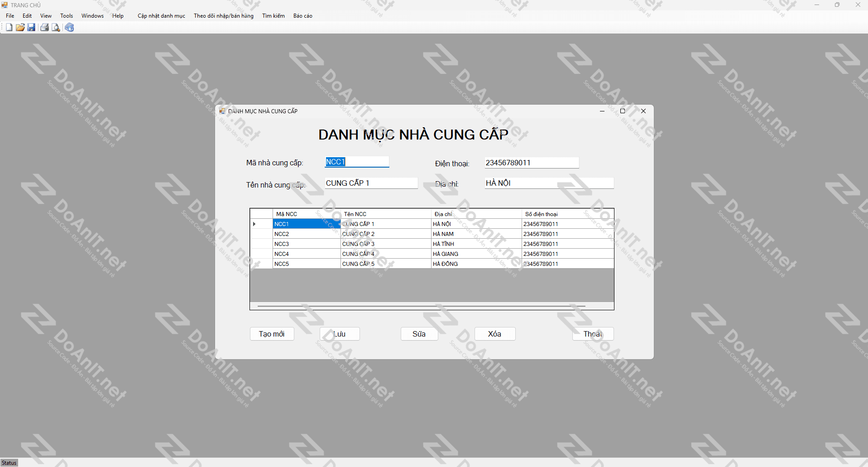This screenshot has height=467, width=868.
Task: Click the row header of the NCC3 row
Action: pos(261,244)
